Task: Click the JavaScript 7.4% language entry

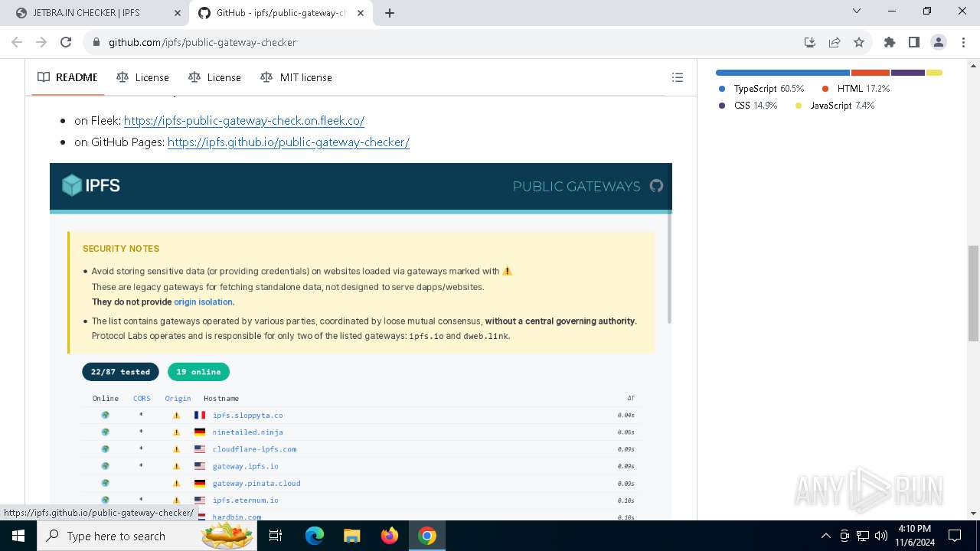Action: coord(835,106)
